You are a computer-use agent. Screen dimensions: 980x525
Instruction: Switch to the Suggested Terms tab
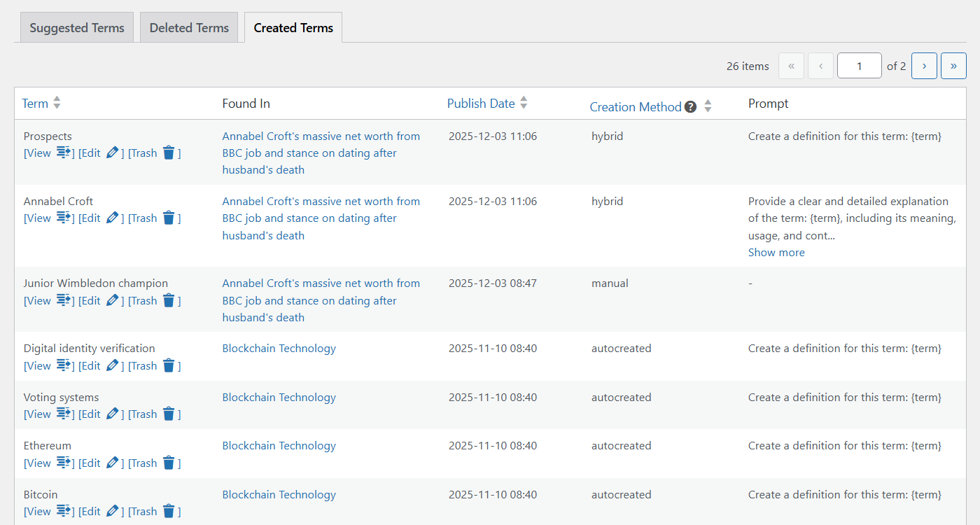(x=76, y=27)
